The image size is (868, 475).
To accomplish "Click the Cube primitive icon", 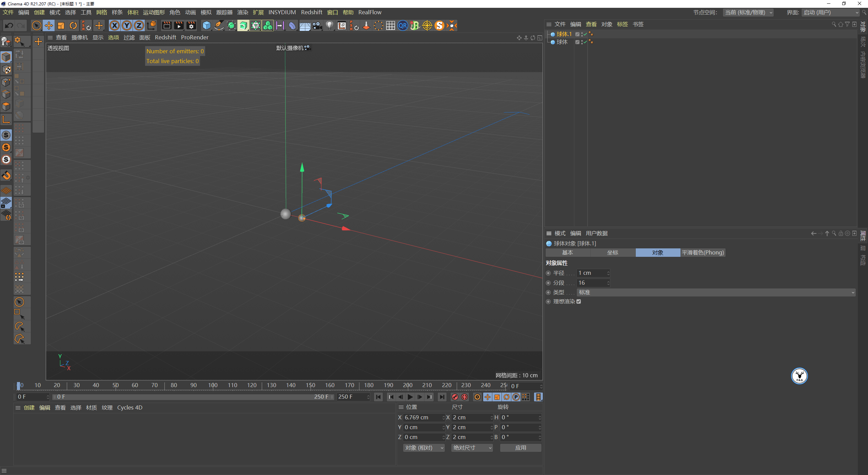I will [206, 25].
